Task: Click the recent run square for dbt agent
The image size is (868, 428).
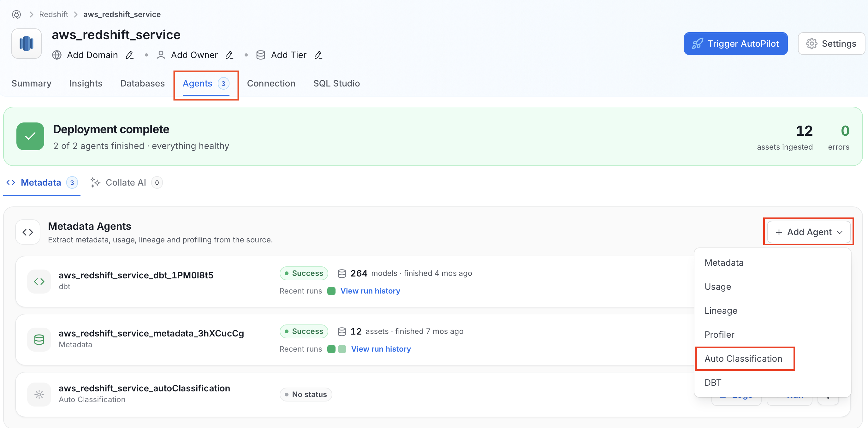Action: click(331, 291)
